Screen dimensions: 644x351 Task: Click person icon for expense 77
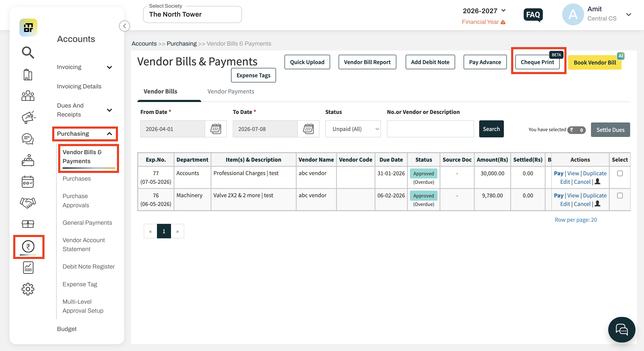click(598, 181)
